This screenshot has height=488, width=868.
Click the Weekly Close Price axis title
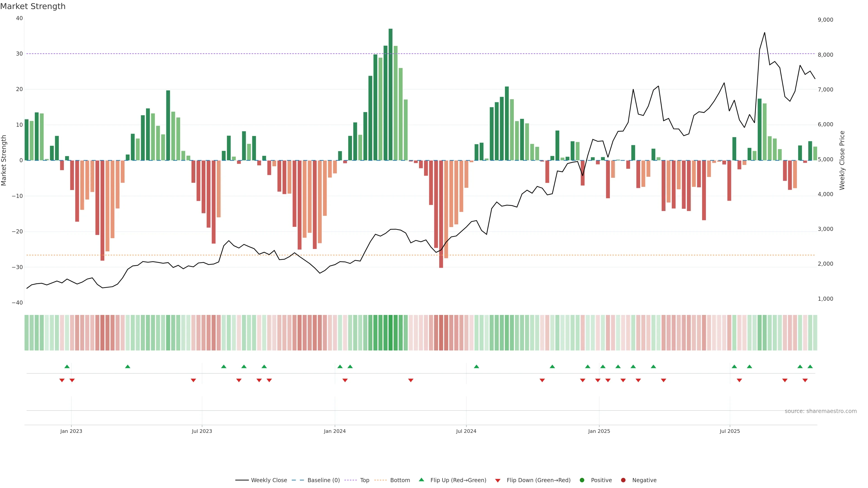842,160
